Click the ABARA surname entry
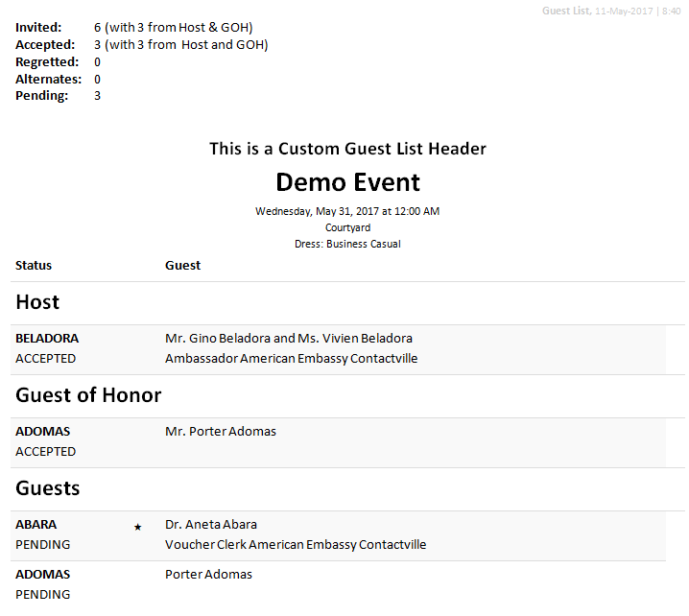The width and height of the screenshot is (689, 616). (x=36, y=525)
